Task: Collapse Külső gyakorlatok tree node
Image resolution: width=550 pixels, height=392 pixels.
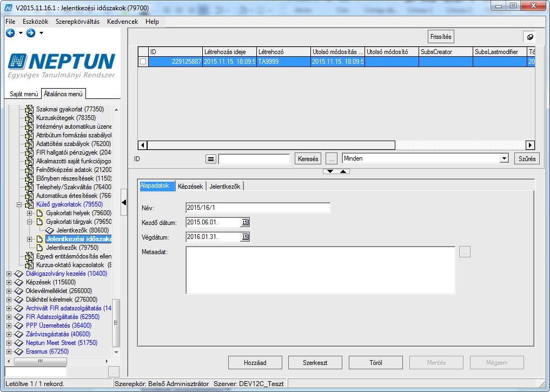Action: coord(19,204)
